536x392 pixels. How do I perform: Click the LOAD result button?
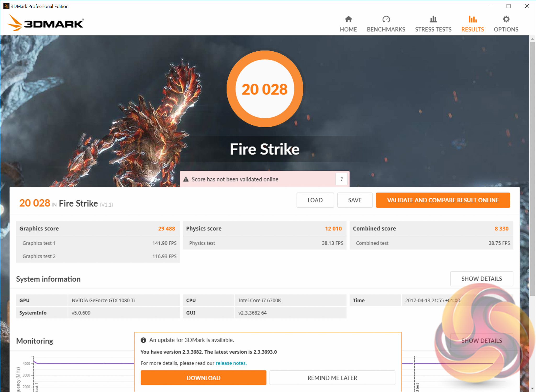pyautogui.click(x=315, y=200)
